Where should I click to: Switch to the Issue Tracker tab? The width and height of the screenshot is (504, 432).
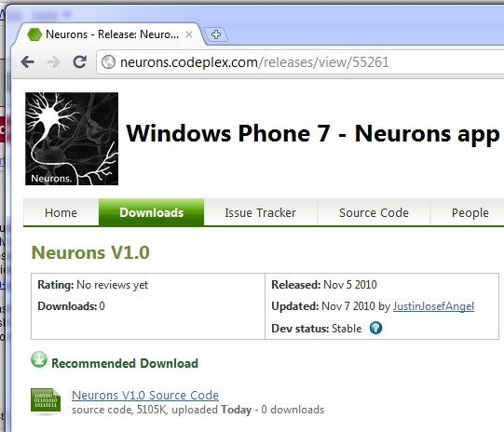pos(260,212)
